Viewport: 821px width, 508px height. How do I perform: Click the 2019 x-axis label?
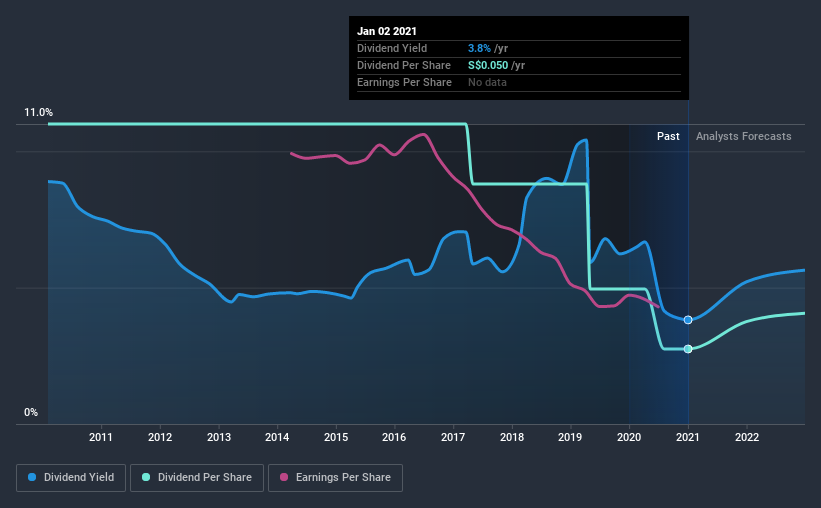coord(570,437)
